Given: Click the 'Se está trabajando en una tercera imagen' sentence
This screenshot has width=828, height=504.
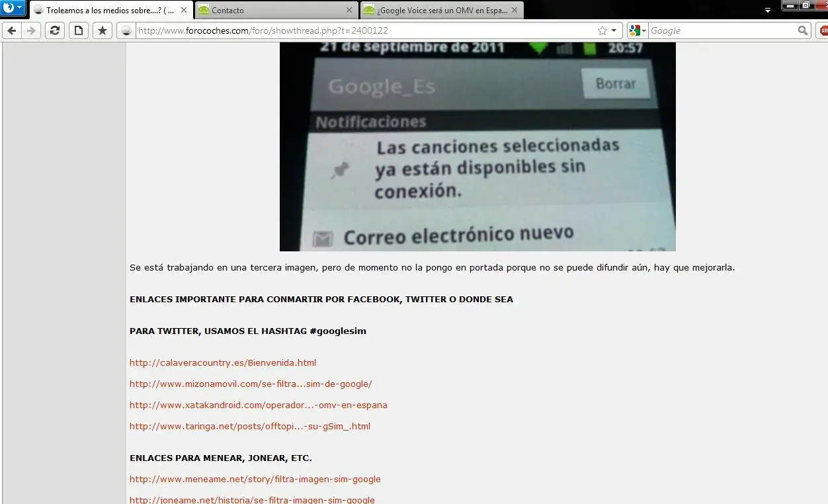Looking at the screenshot, I should coord(433,268).
